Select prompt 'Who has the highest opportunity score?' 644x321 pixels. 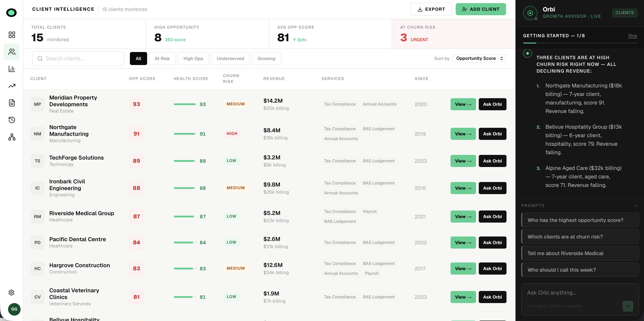[580, 220]
